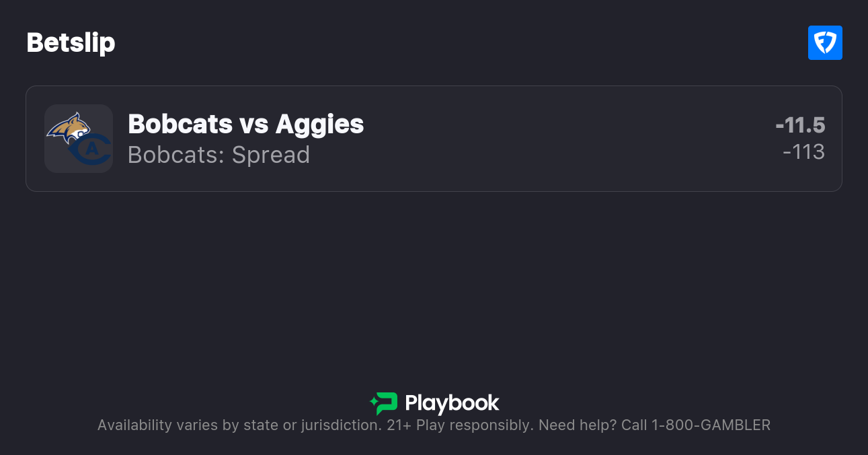Click the Playbook green logo mark
Viewport: 868px width, 455px height.
tap(383, 403)
